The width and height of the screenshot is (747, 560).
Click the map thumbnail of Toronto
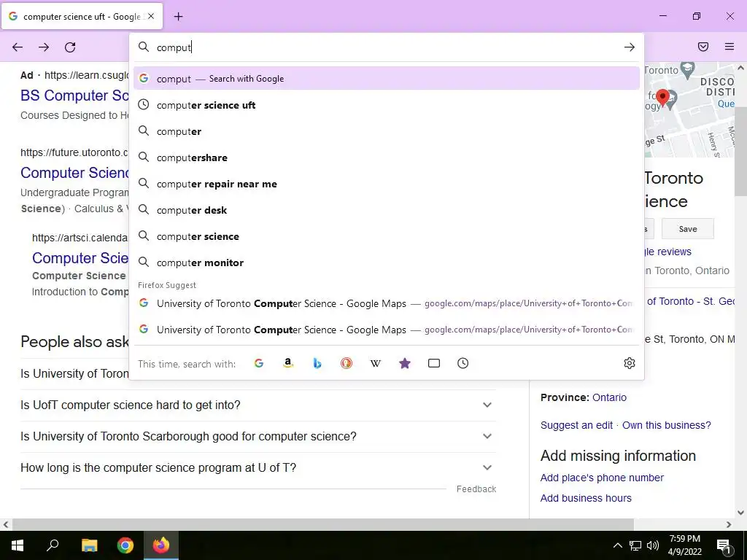(x=689, y=109)
